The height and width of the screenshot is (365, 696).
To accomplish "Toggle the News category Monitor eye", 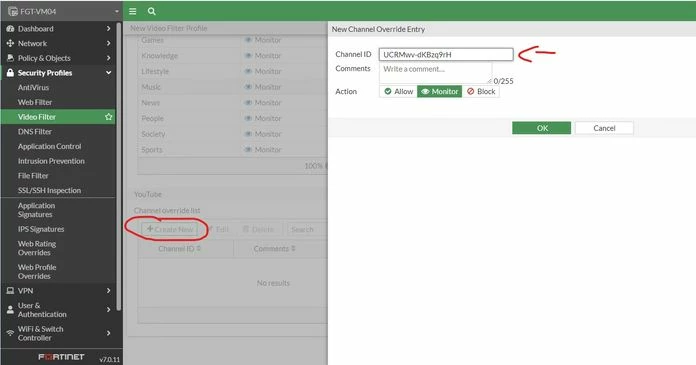I will click(x=249, y=103).
